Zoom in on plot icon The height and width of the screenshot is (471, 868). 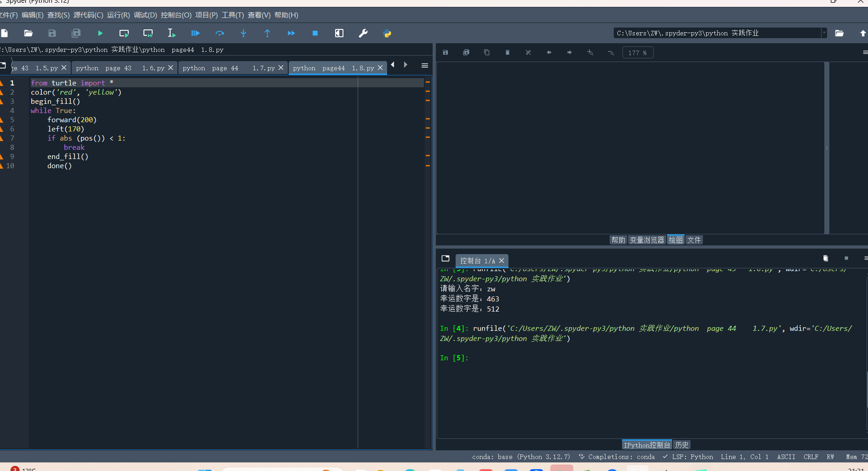590,52
